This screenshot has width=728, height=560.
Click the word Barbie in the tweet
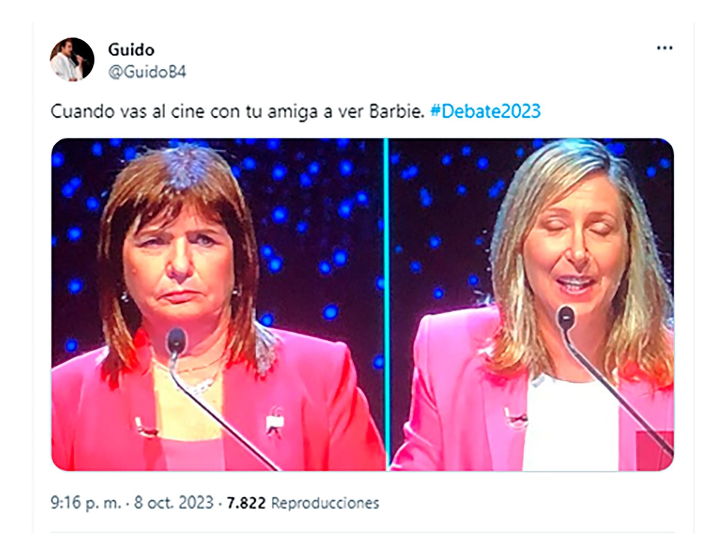(x=397, y=111)
